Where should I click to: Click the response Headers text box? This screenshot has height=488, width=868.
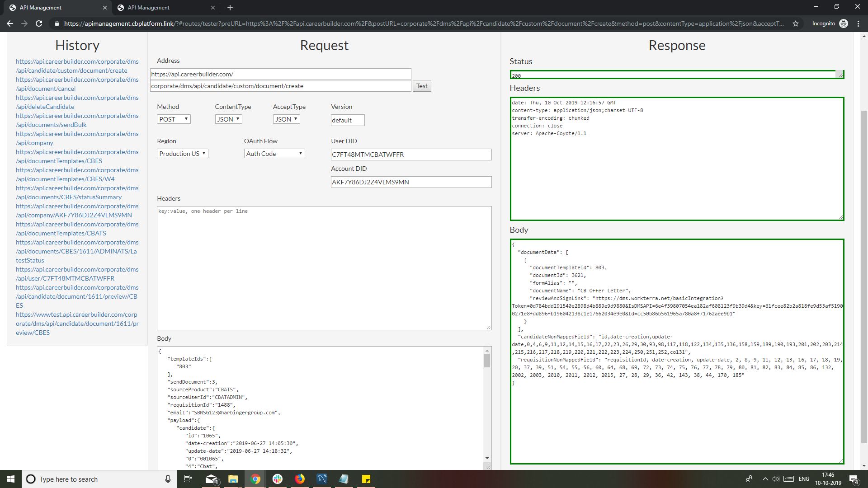coord(677,159)
